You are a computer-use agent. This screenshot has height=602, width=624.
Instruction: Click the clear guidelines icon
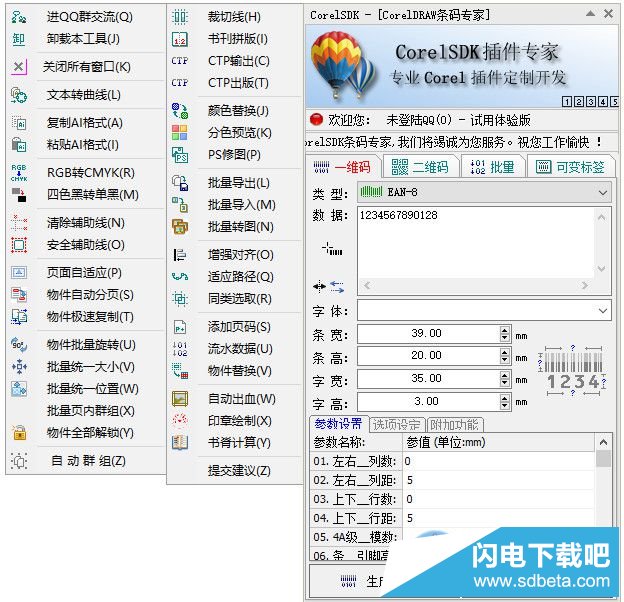click(x=19, y=223)
